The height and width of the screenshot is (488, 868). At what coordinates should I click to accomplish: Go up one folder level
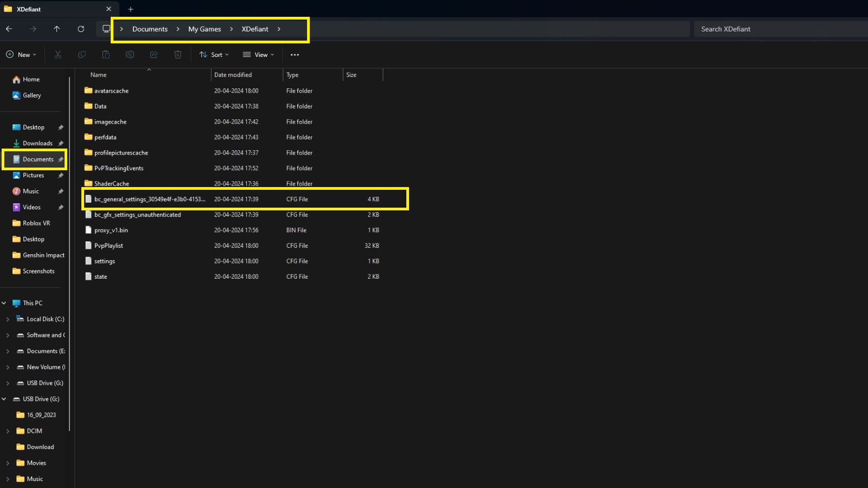pyautogui.click(x=57, y=29)
